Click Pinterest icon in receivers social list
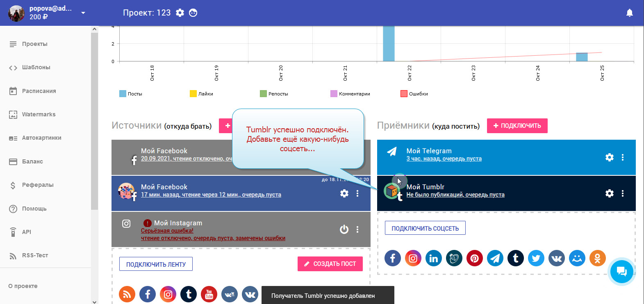644x304 pixels. pyautogui.click(x=474, y=258)
